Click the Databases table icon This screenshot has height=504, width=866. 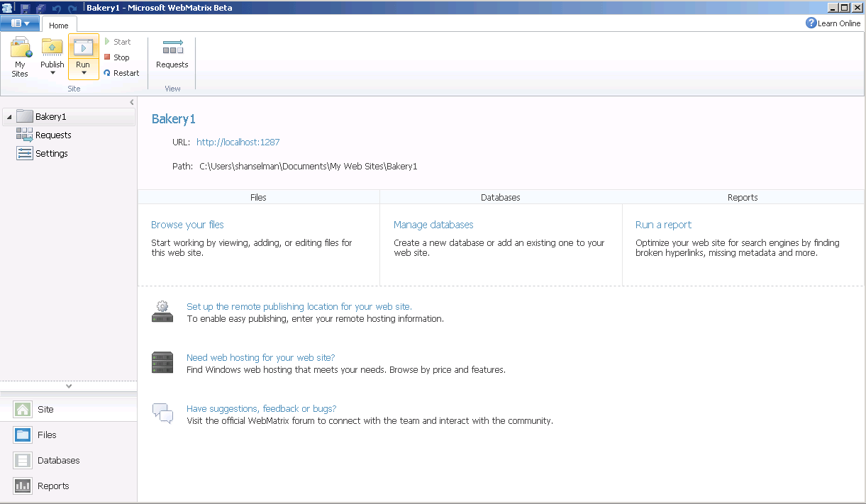[23, 460]
